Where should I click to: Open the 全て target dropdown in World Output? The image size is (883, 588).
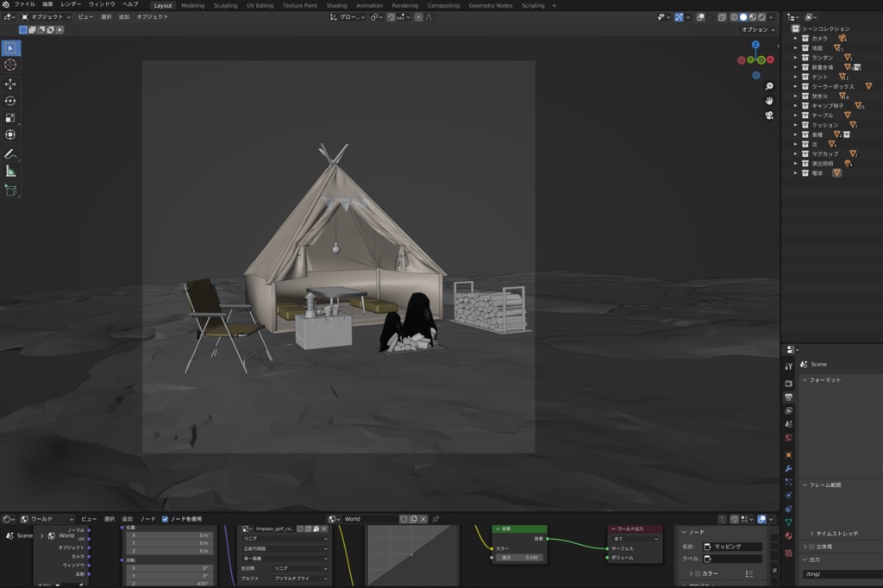click(x=636, y=539)
